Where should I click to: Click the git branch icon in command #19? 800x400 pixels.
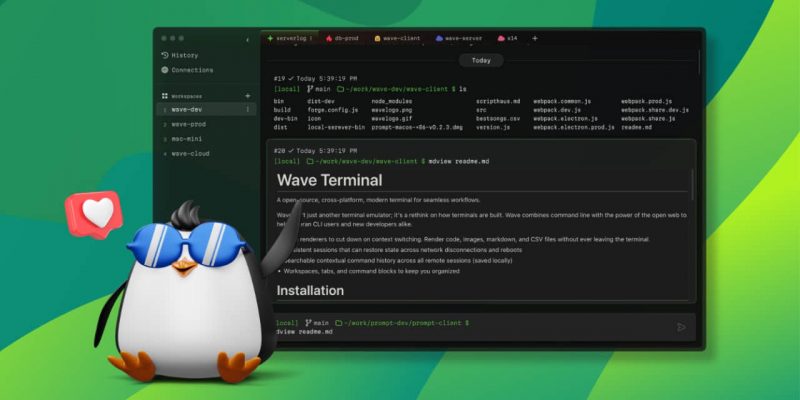(309, 89)
